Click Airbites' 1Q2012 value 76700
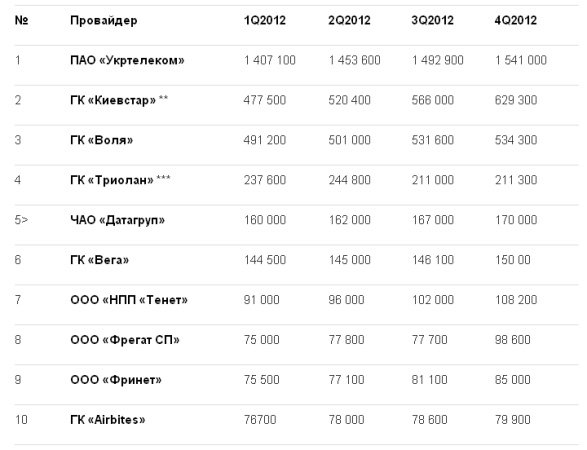 tap(260, 420)
